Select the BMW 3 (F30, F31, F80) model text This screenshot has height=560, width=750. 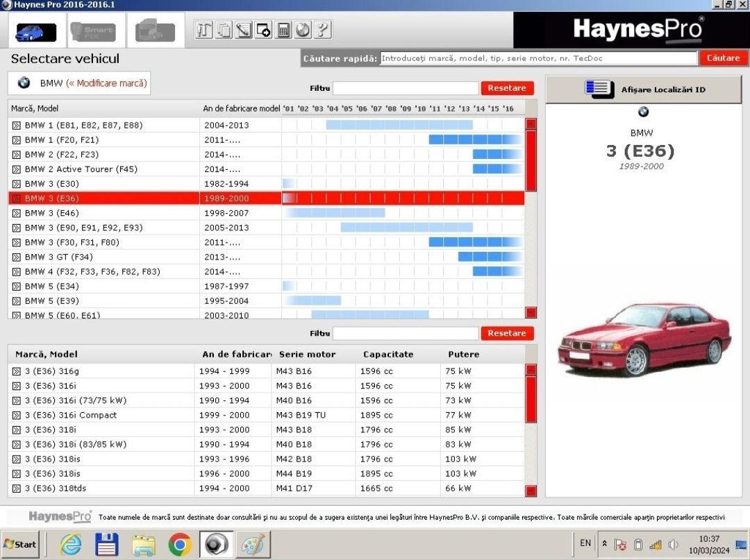[72, 242]
